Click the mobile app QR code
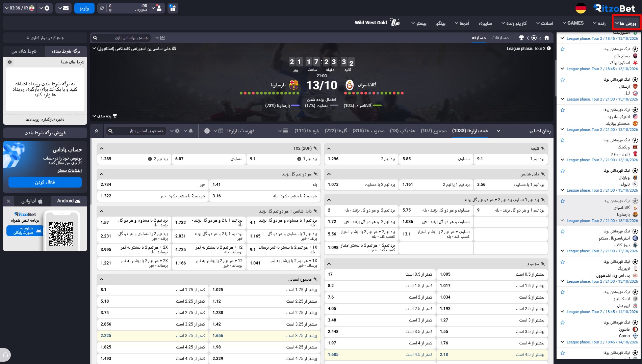 point(61,234)
